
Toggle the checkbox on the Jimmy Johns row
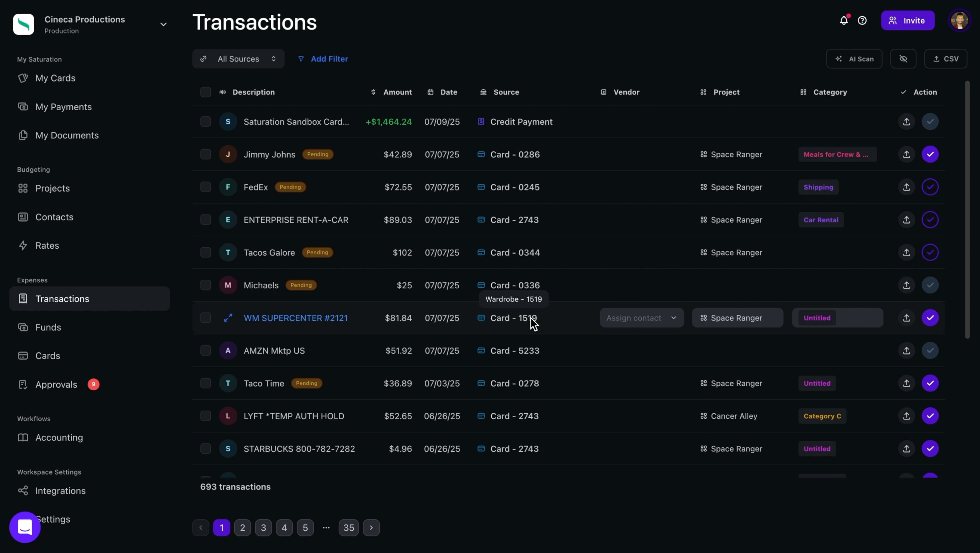point(205,154)
